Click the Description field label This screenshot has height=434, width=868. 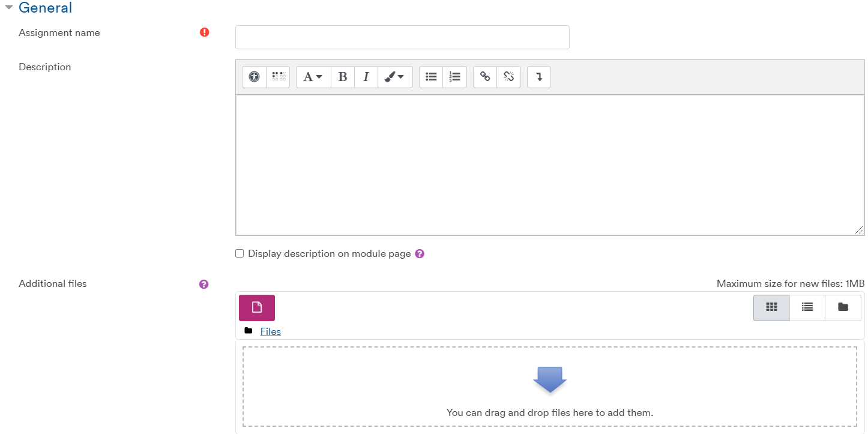[45, 67]
